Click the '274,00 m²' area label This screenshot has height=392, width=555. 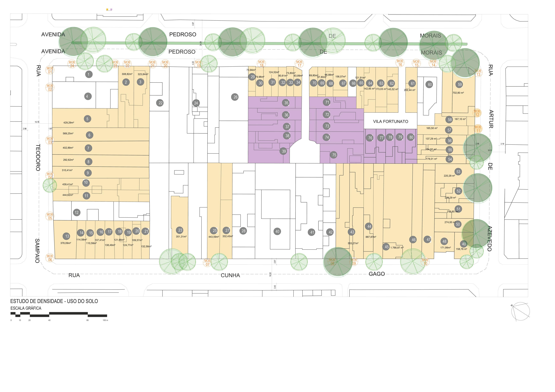tap(450, 222)
